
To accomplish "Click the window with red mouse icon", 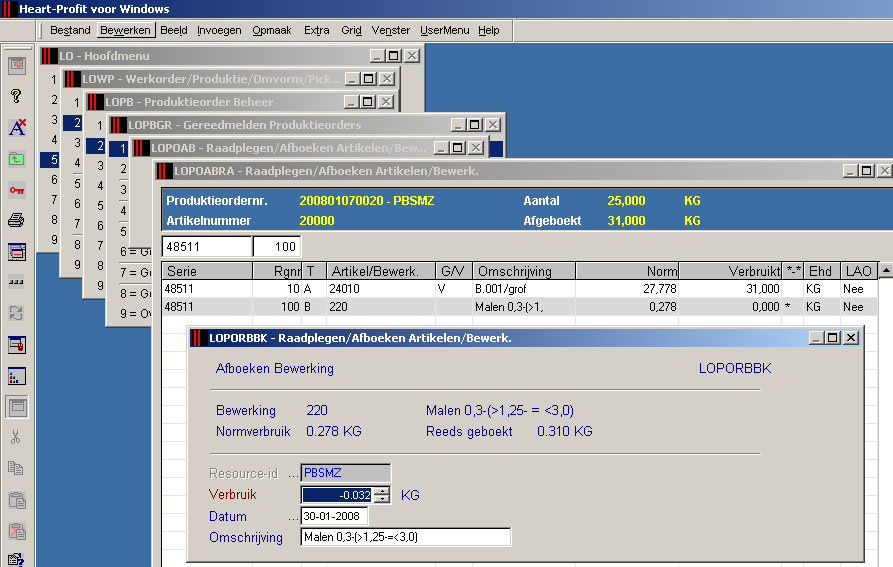I will point(17,344).
